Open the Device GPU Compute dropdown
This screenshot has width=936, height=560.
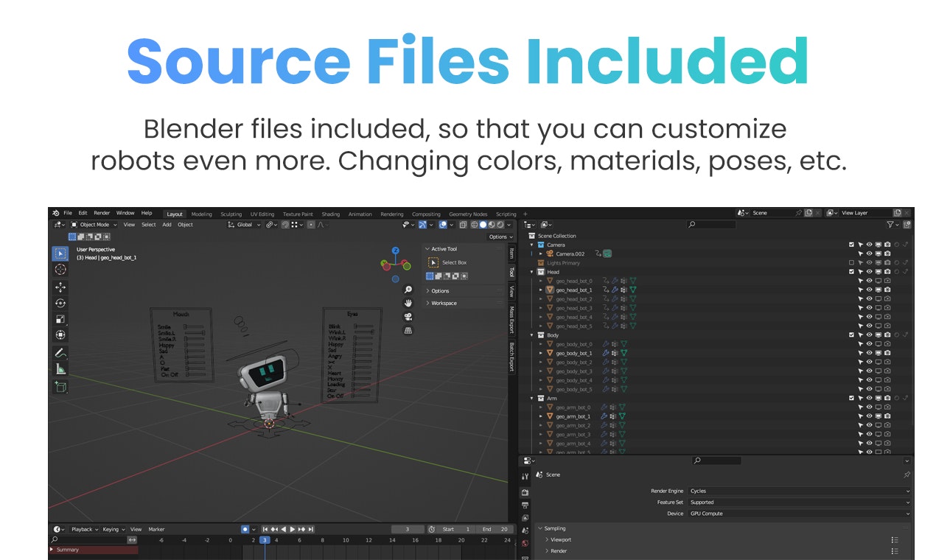pos(799,514)
